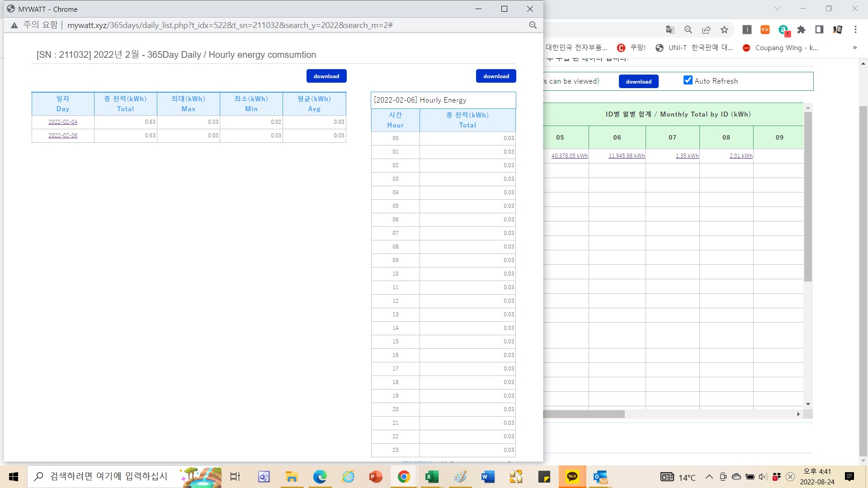The image size is (868, 488).
Task: Click the Dropbox tray icon
Action: [x=777, y=477]
